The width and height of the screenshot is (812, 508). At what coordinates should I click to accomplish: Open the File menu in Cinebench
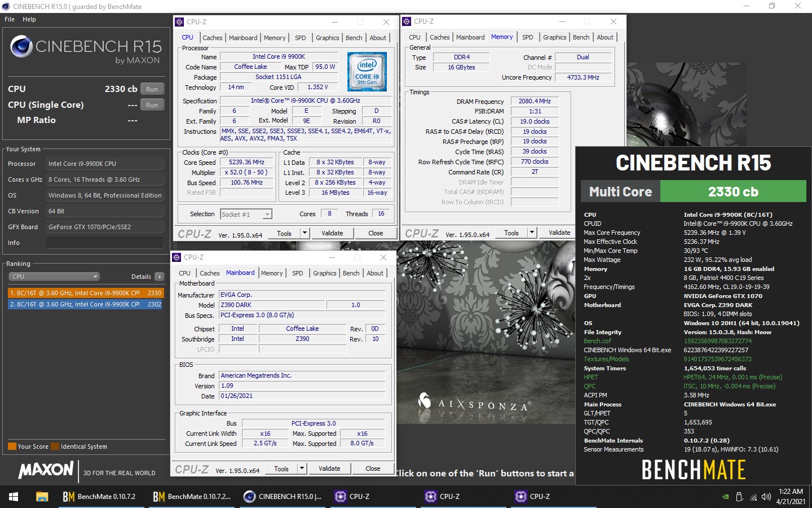(10, 19)
